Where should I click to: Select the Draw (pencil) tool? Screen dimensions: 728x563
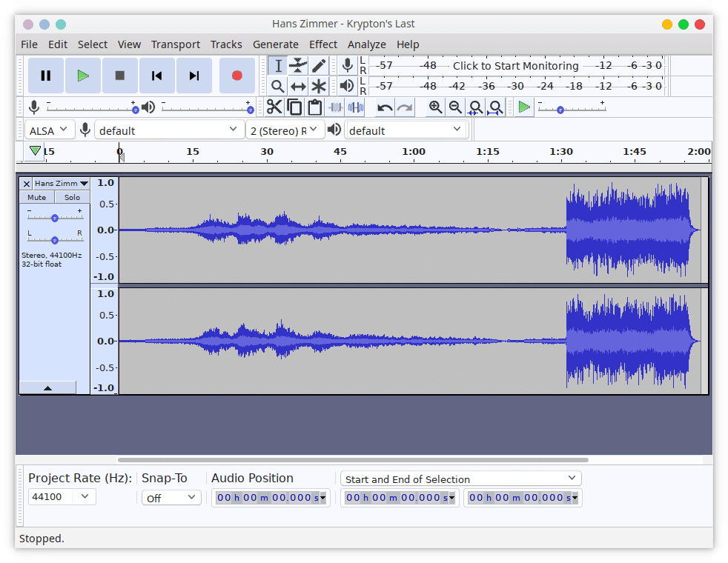[319, 66]
